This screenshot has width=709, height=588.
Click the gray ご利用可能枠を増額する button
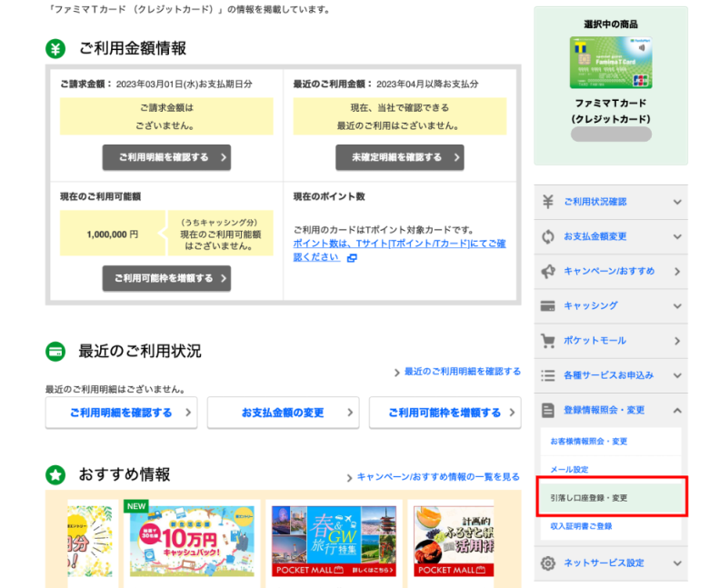[166, 278]
